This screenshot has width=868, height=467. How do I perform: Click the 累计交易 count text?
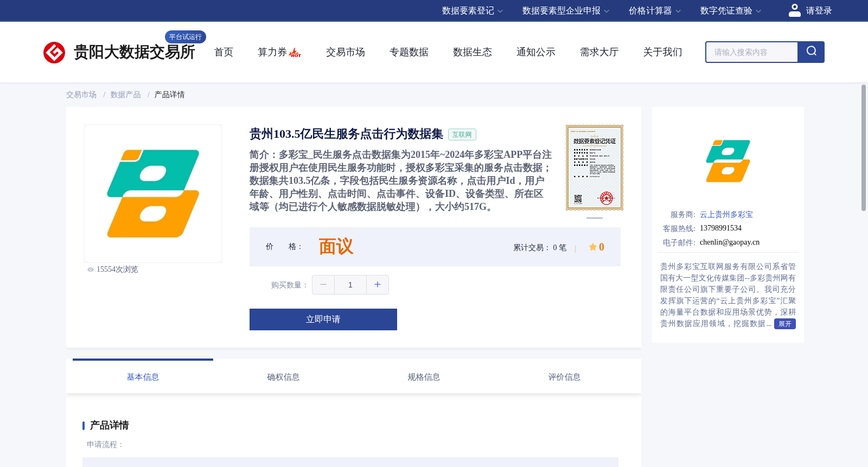pyautogui.click(x=540, y=247)
